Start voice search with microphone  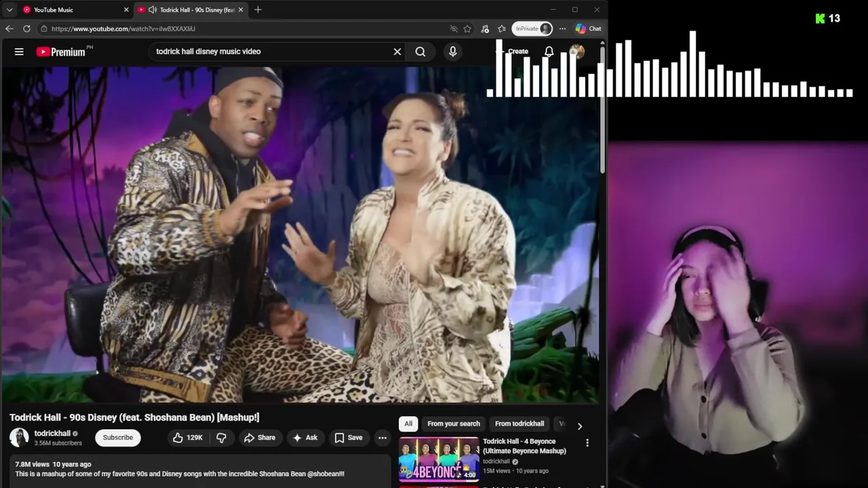(x=453, y=52)
